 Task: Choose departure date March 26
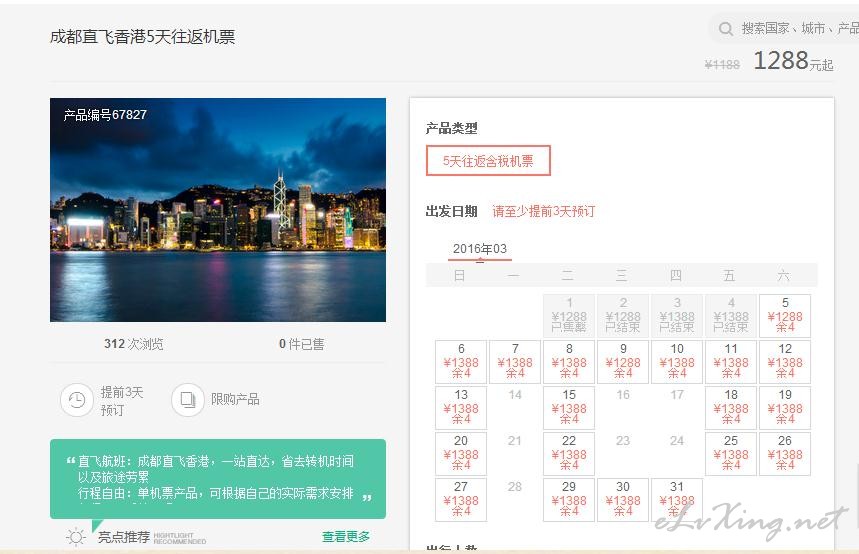tap(785, 454)
